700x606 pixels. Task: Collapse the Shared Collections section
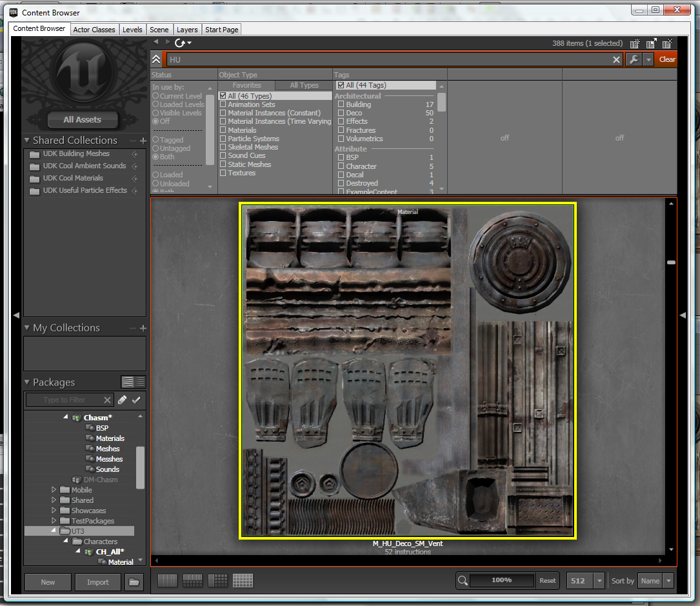pyautogui.click(x=27, y=141)
